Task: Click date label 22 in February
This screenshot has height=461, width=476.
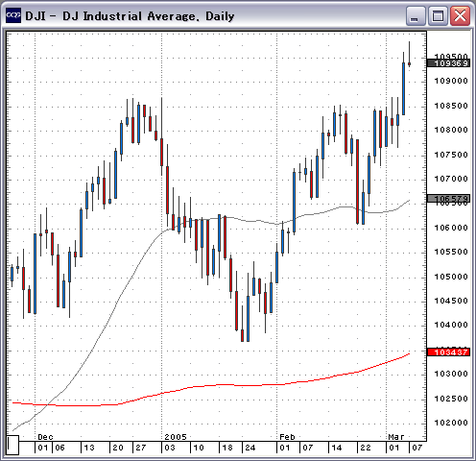Action: tap(366, 448)
